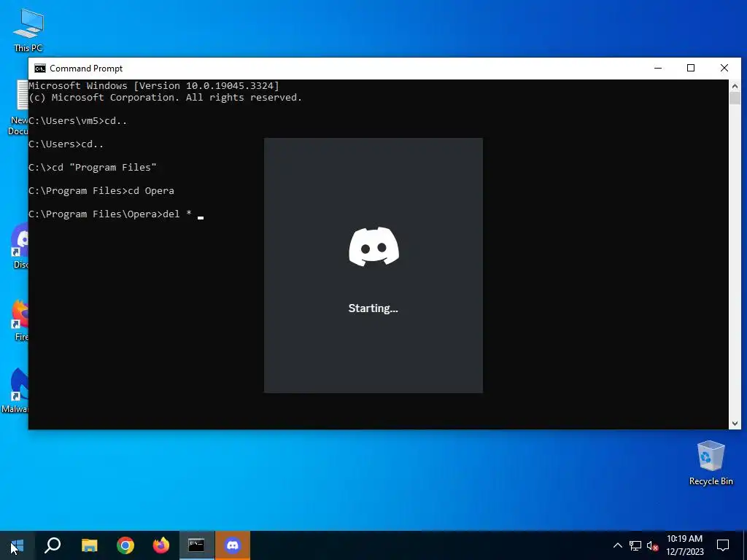Click the Microsoft Windows version line
The width and height of the screenshot is (747, 560).
[154, 86]
